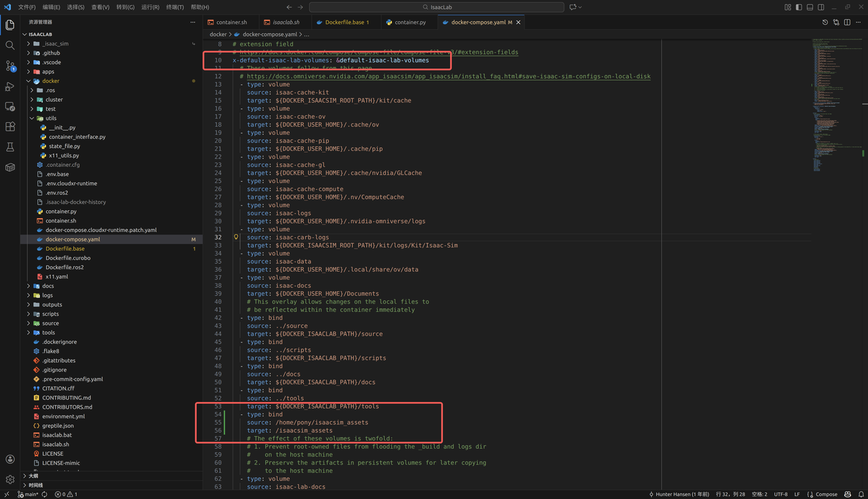Switch to the isaaclab.sh tab

286,22
